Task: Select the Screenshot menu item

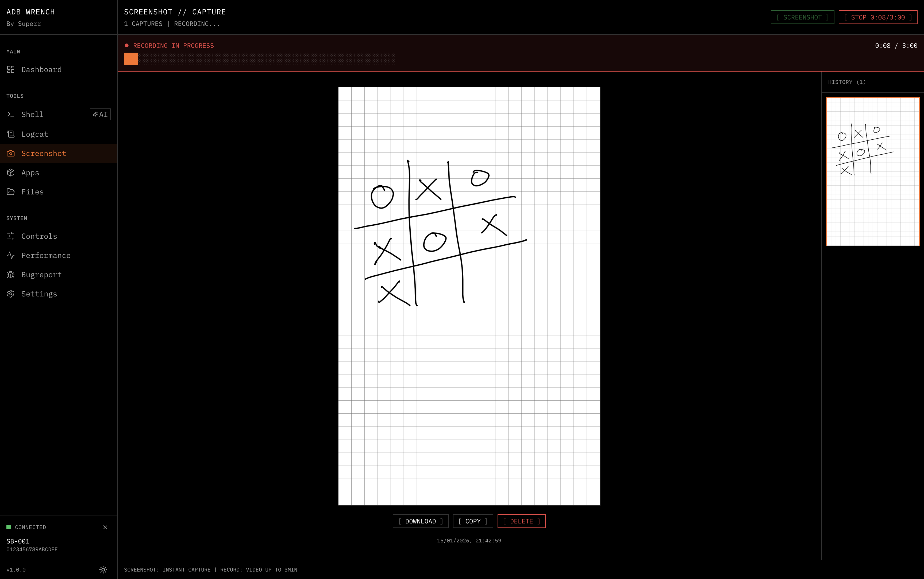Action: [x=44, y=154]
